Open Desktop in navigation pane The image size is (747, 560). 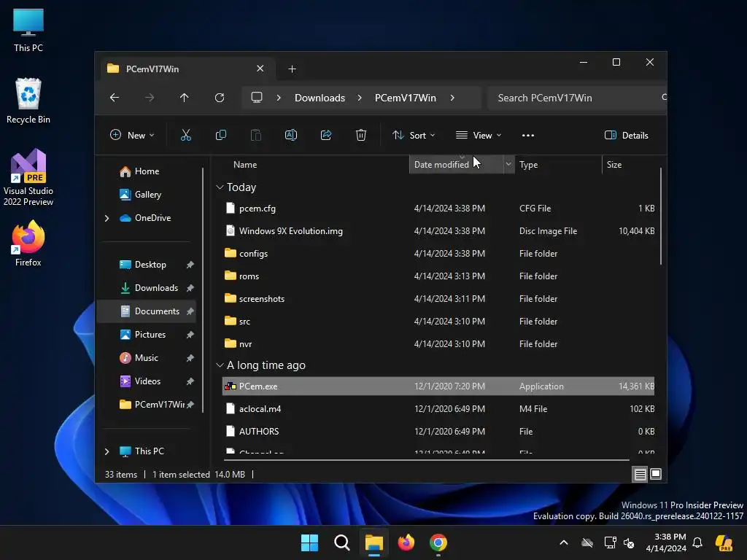150,265
